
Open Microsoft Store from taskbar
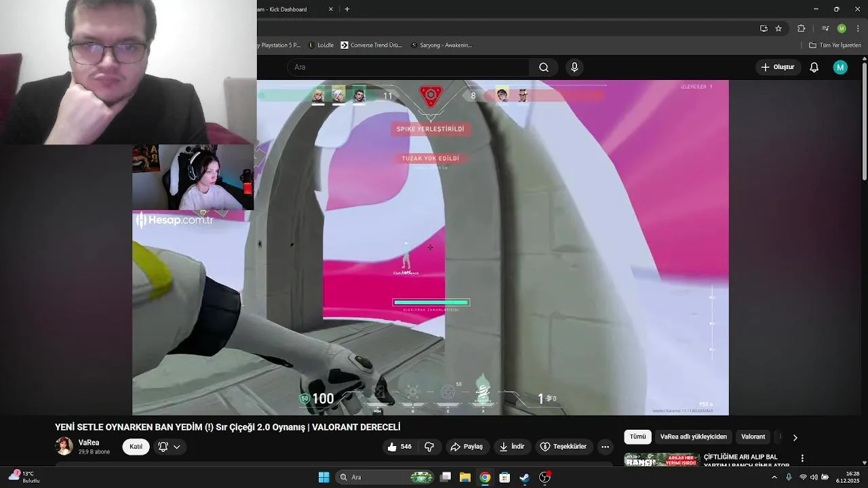coord(505,477)
